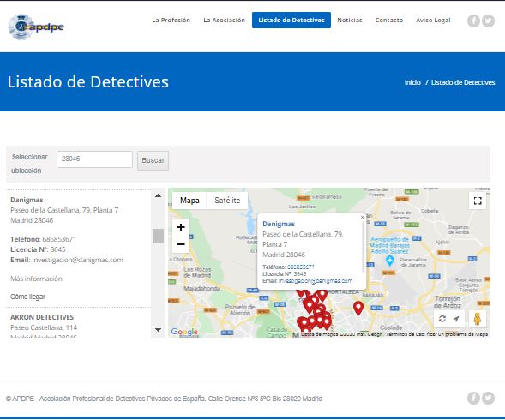
Task: Click the Madrid airport map icon
Action: click(x=390, y=261)
